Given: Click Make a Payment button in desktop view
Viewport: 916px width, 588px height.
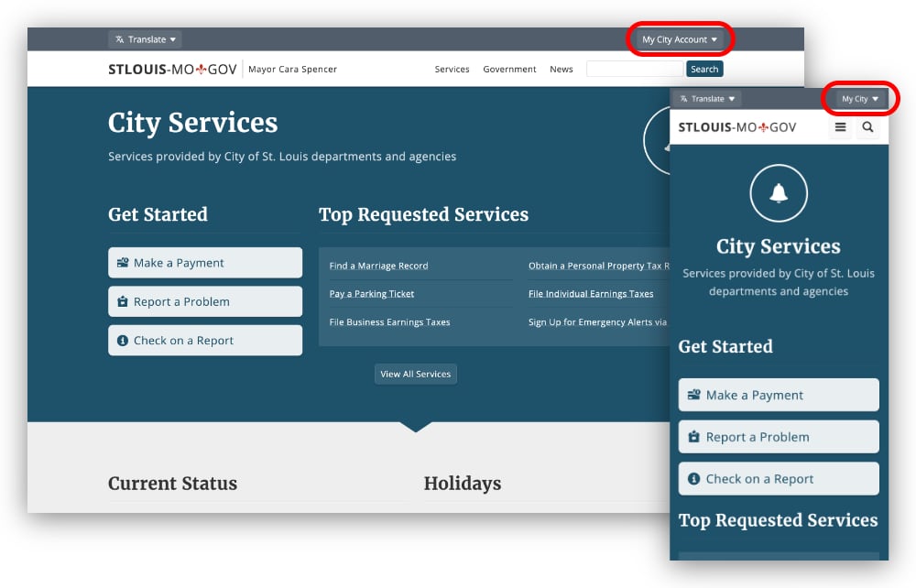Looking at the screenshot, I should 205,263.
